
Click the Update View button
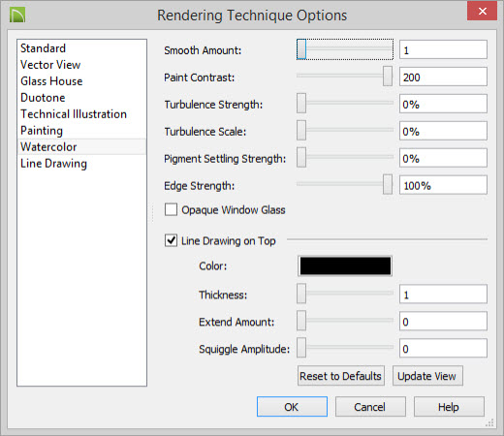[x=427, y=376]
